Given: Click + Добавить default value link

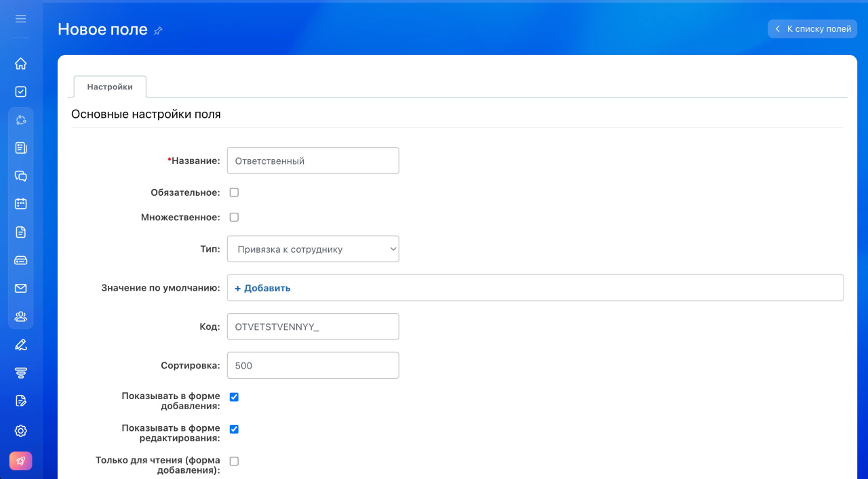Looking at the screenshot, I should pyautogui.click(x=262, y=288).
